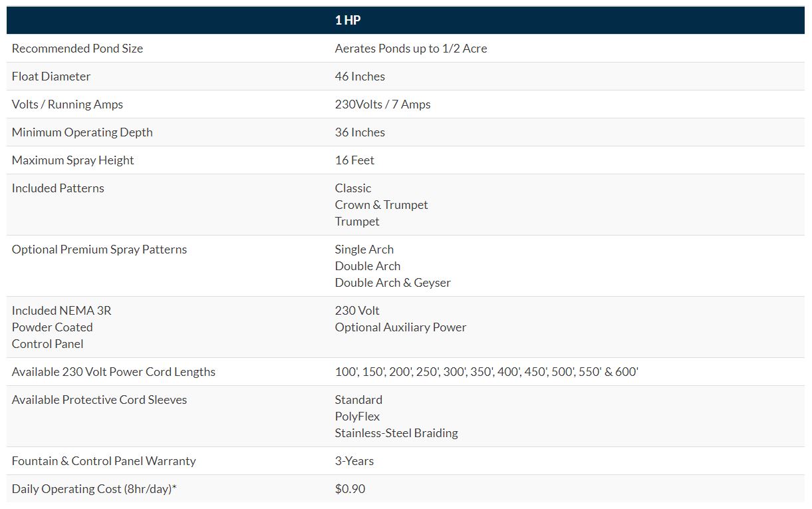The height and width of the screenshot is (509, 812).
Task: Select the Recommended Pond Size row label
Action: 77,49
